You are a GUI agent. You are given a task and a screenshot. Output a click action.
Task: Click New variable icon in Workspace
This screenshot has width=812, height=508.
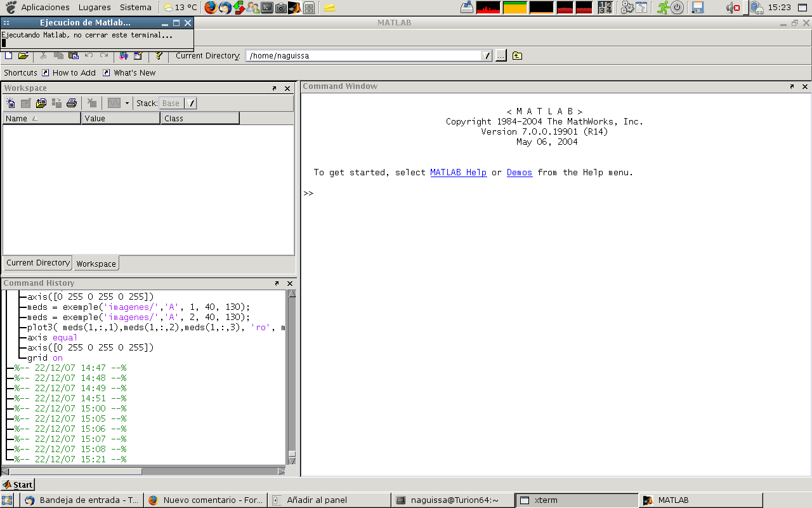click(11, 103)
